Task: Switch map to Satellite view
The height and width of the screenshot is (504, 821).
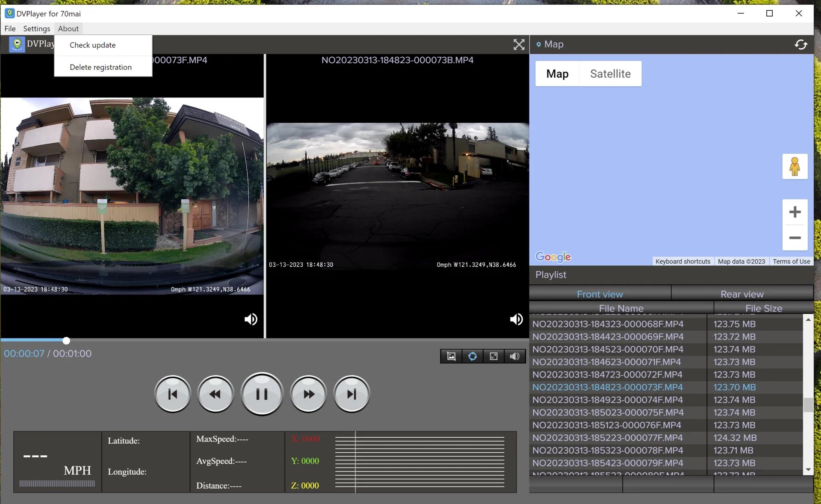Action: tap(610, 74)
